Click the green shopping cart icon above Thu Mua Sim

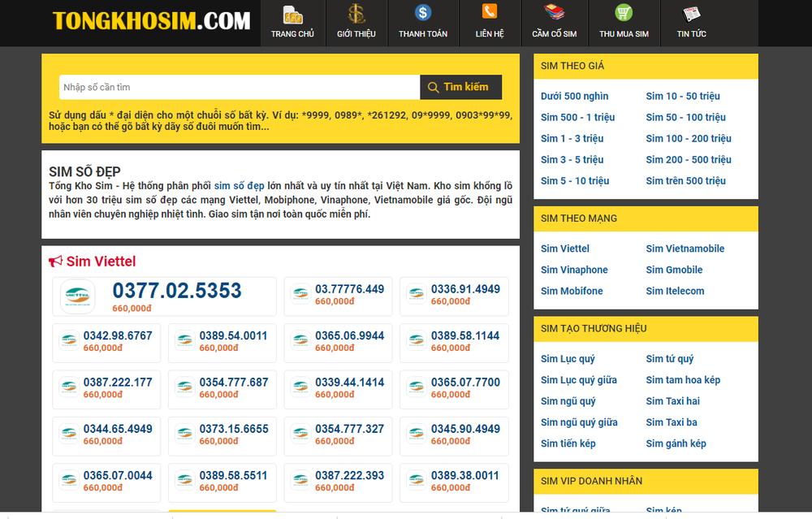(x=624, y=12)
